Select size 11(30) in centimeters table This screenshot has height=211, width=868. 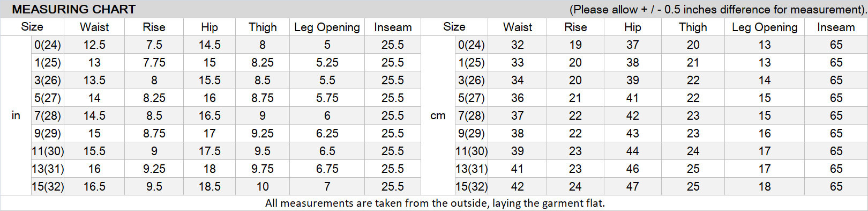pos(471,151)
